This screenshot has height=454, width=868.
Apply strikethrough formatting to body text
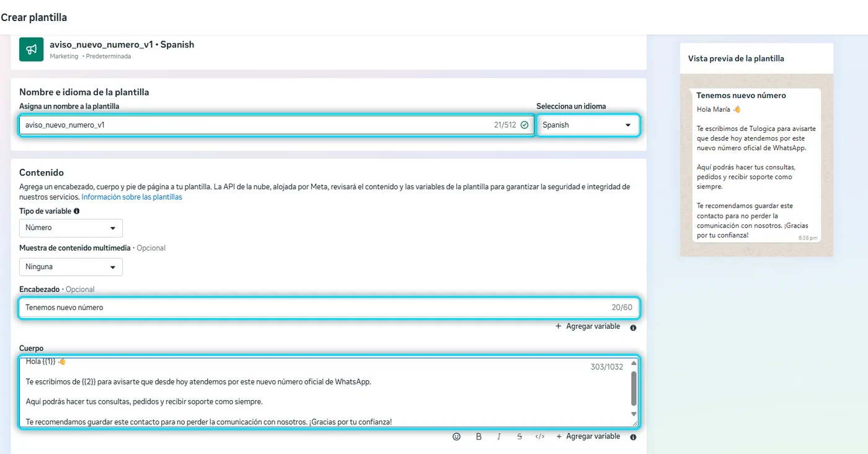pyautogui.click(x=520, y=437)
